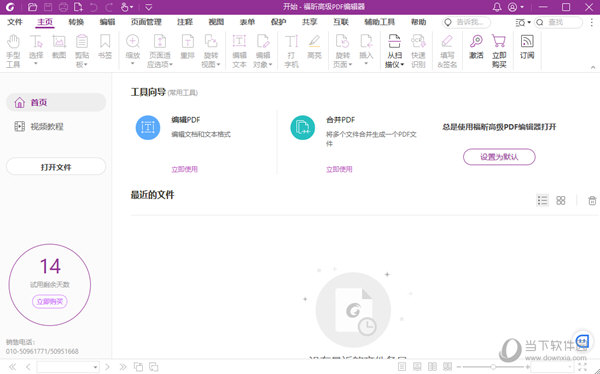Click the New document icon in title bar
This screenshot has height=374, width=600.
click(78, 7)
